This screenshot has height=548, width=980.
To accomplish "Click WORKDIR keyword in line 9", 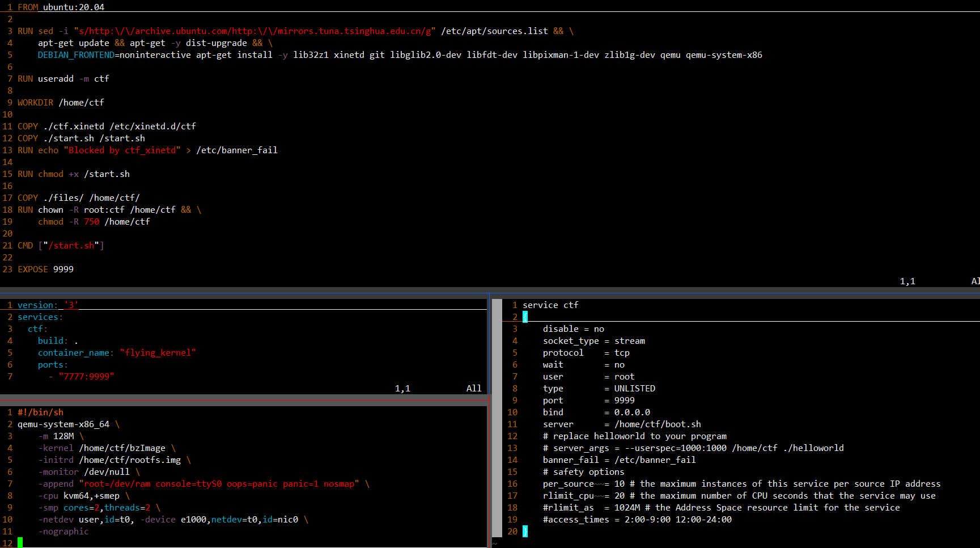I will (x=35, y=103).
